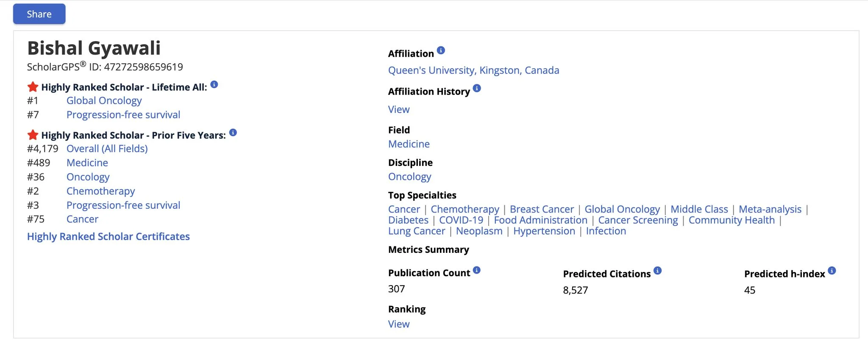View the Ranking details

[x=398, y=324]
